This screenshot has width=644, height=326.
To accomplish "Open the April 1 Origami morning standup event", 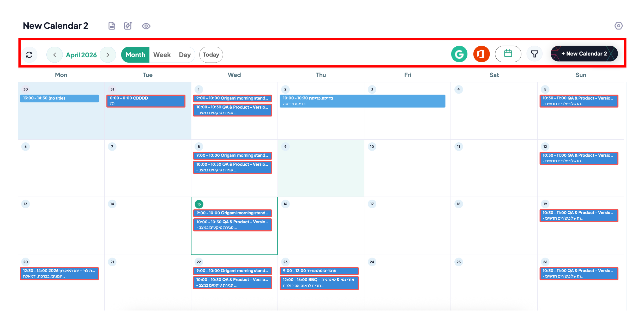I will pos(232,98).
